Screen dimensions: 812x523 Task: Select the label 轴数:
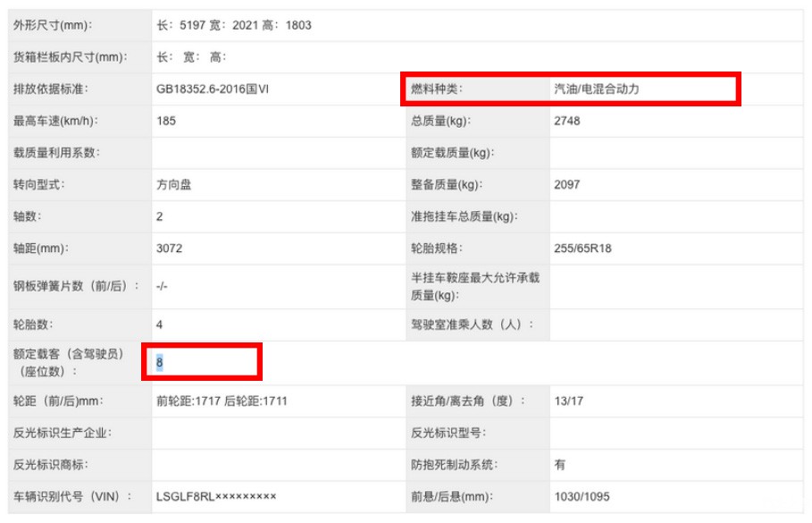tap(28, 216)
